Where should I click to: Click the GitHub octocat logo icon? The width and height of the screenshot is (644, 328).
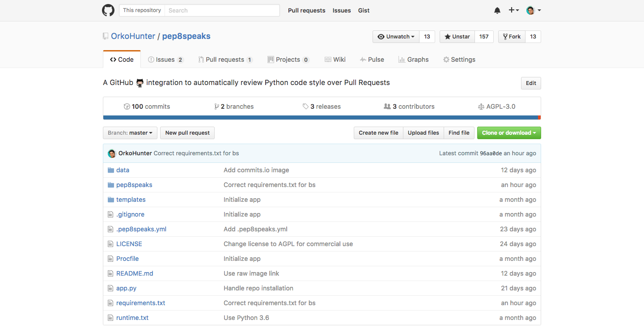tap(108, 10)
